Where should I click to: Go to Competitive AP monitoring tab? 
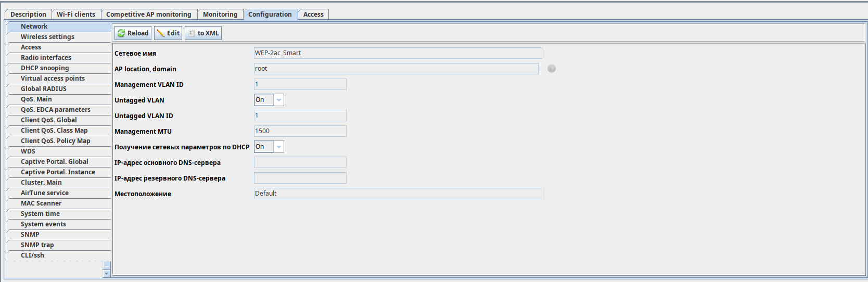[149, 15]
